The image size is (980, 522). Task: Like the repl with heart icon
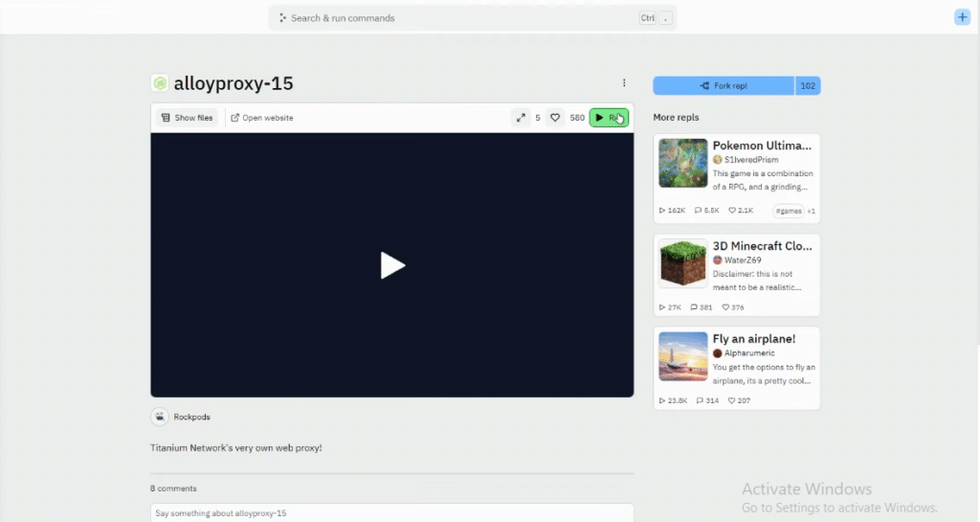tap(554, 118)
